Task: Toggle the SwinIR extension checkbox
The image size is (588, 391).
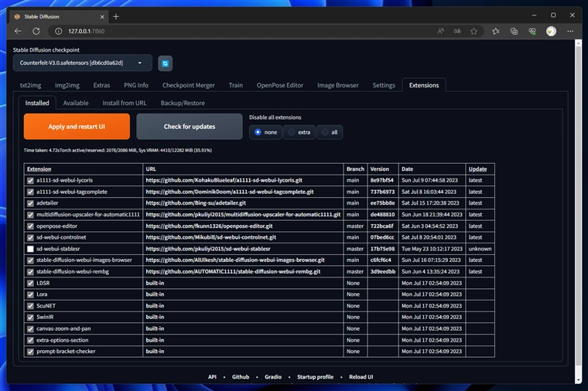Action: (30, 318)
